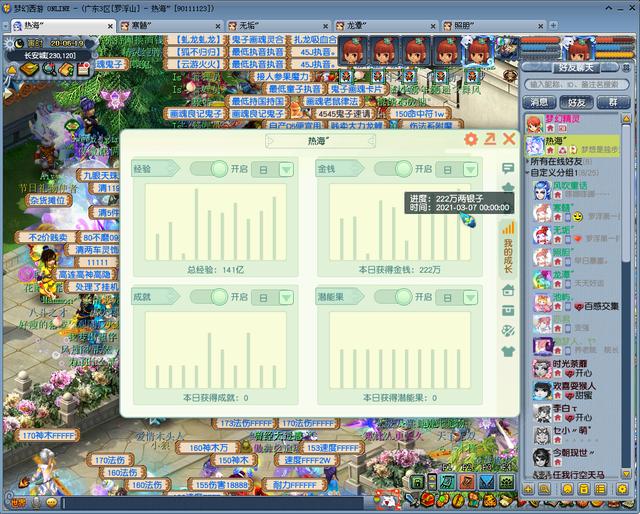The image size is (640, 514).
Task: Switch to the 热海 window tab
Action: tap(63, 26)
